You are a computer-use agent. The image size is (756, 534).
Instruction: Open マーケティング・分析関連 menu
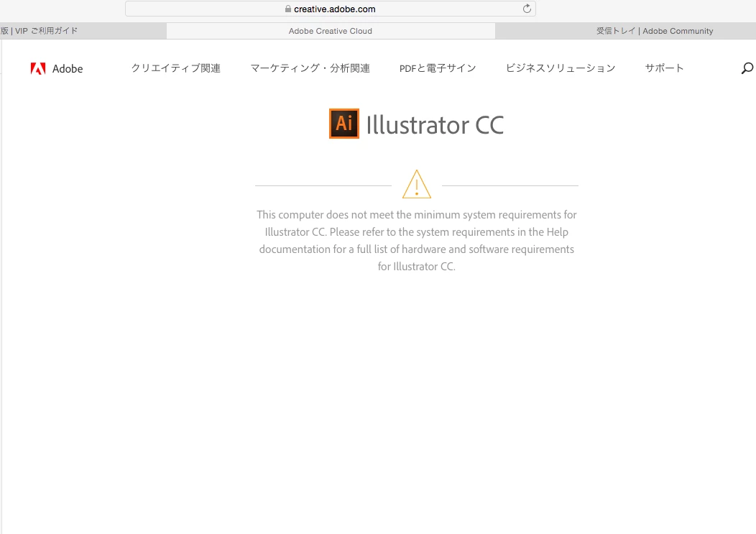[x=310, y=68]
